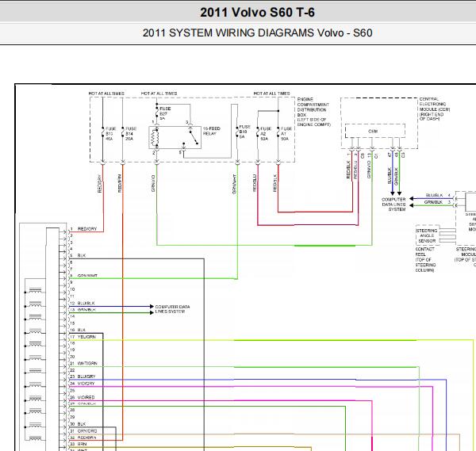Click vertical "RED/BRN" wire label under fuse B14
476x451 pixels.
(119, 183)
